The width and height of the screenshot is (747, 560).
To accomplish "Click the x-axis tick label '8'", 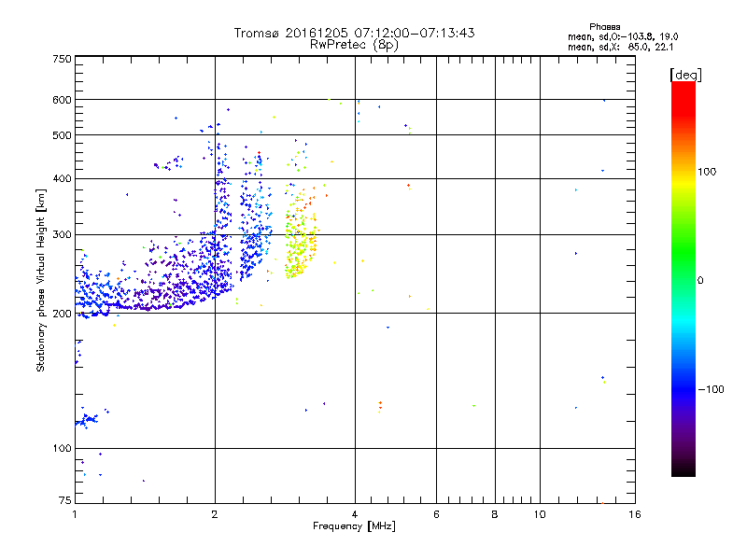I will pos(495,514).
